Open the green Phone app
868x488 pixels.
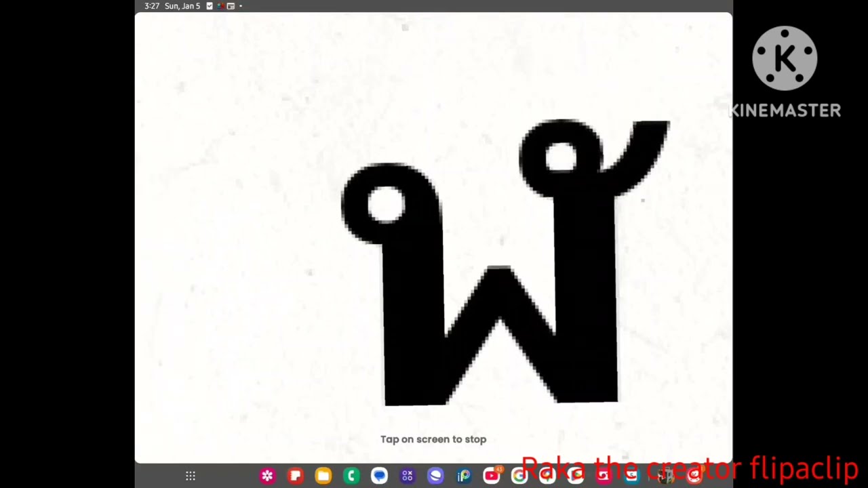click(x=351, y=476)
